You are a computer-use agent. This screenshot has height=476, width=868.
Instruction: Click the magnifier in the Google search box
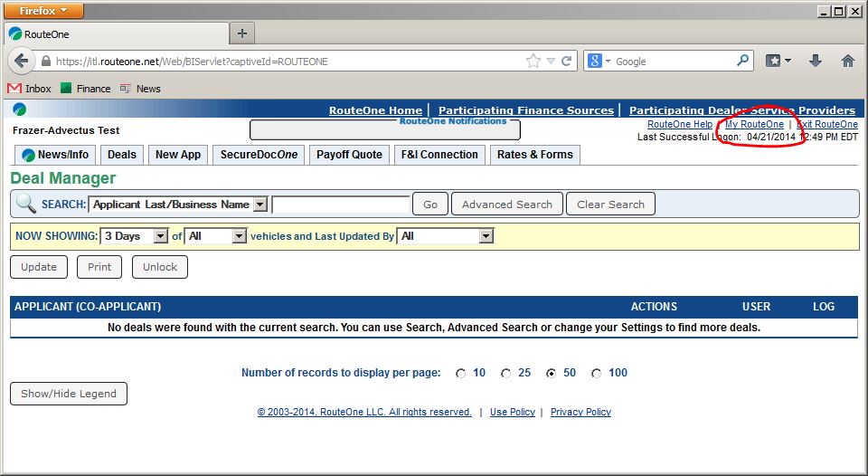(x=743, y=61)
